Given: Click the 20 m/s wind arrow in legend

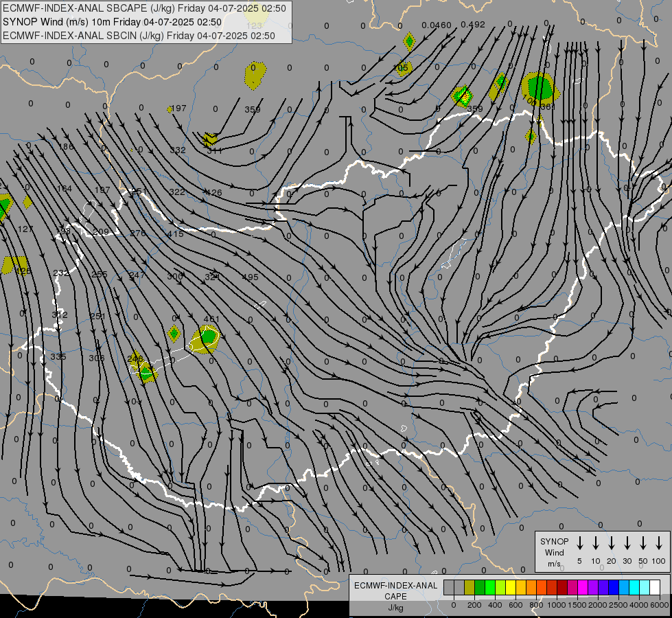Looking at the screenshot, I should point(612,543).
